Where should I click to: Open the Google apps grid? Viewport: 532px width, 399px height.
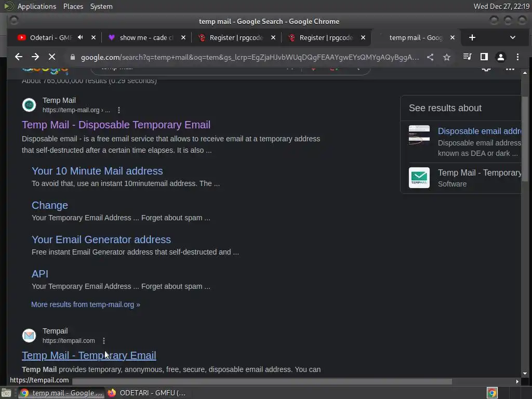click(510, 69)
